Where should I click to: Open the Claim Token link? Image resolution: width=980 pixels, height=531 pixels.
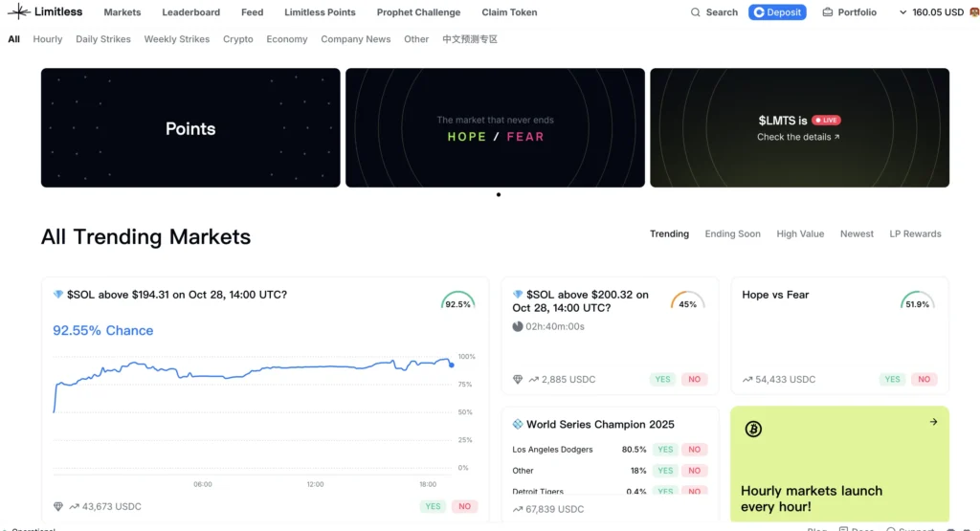click(509, 12)
